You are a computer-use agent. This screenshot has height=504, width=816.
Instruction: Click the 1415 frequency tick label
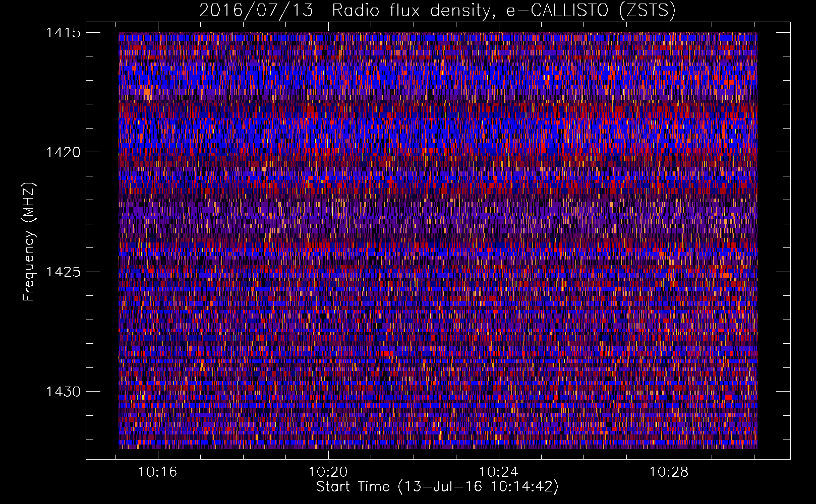coord(63,33)
